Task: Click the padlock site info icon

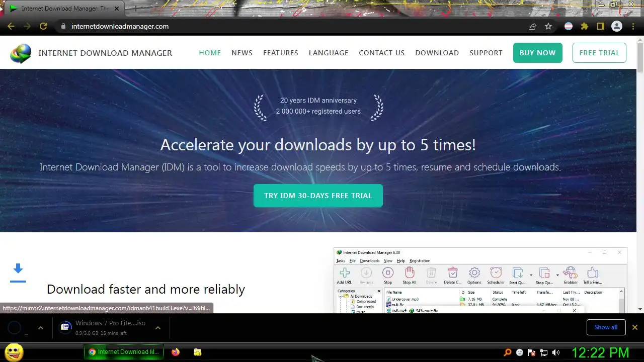Action: (63, 26)
